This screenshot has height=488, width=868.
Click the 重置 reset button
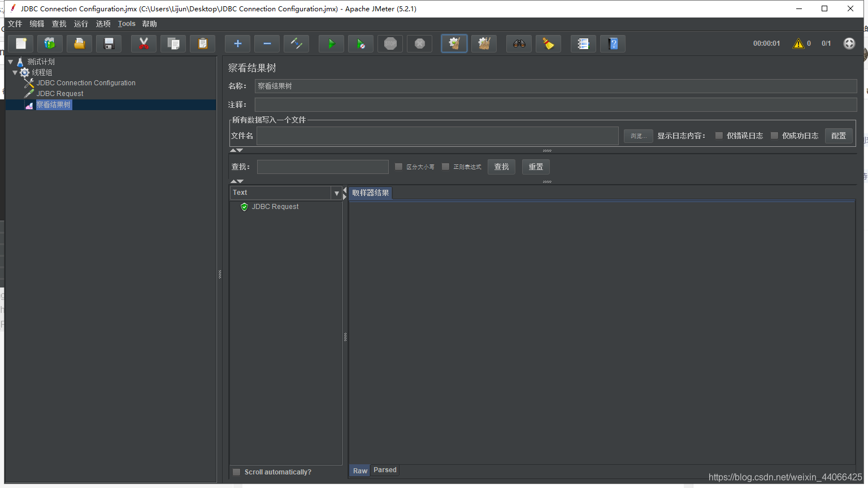(x=536, y=167)
